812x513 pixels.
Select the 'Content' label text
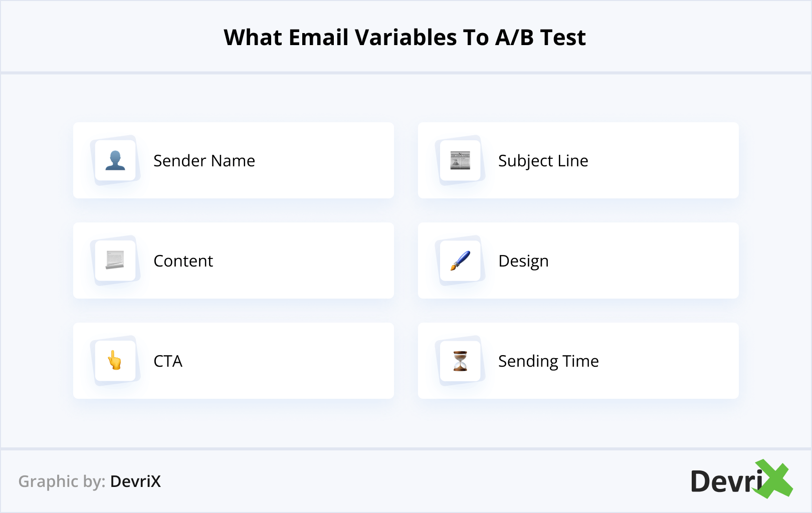click(x=183, y=261)
